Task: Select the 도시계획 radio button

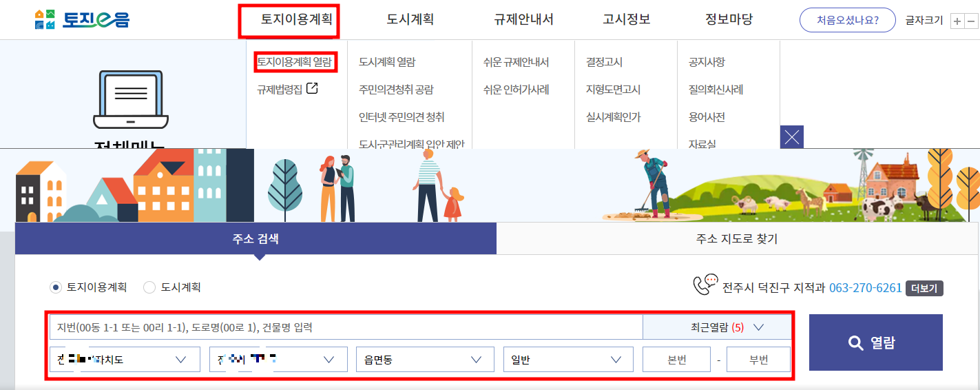Action: point(149,287)
